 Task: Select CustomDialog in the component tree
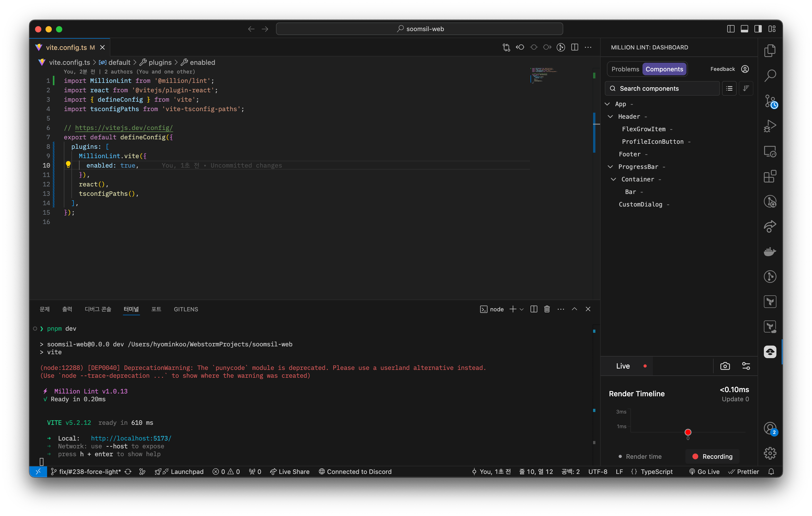pos(640,204)
